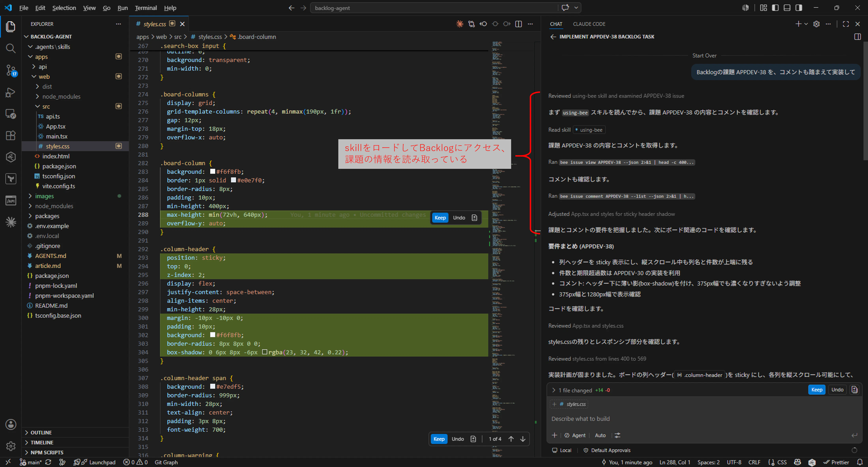This screenshot has height=467, width=868.
Task: Open configure tools icon in chat input
Action: tap(617, 435)
